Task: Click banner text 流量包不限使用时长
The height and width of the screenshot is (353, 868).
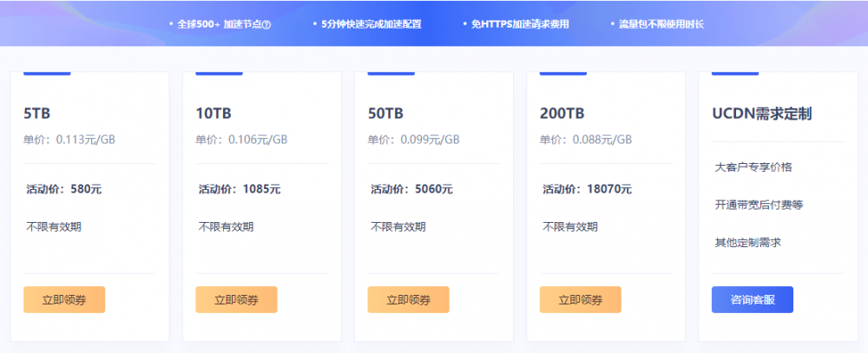Action: pyautogui.click(x=661, y=25)
